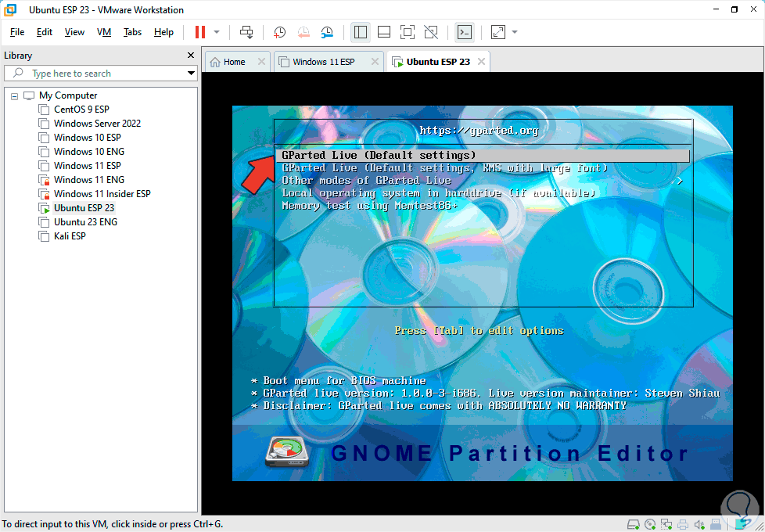Open the Snapshot Manager icon
This screenshot has width=765, height=532.
327,32
